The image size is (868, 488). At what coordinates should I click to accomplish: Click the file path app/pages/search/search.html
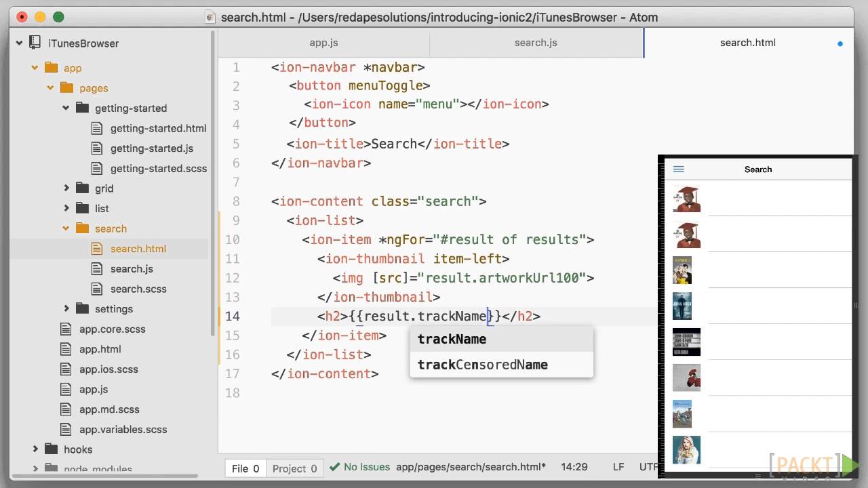pyautogui.click(x=471, y=467)
